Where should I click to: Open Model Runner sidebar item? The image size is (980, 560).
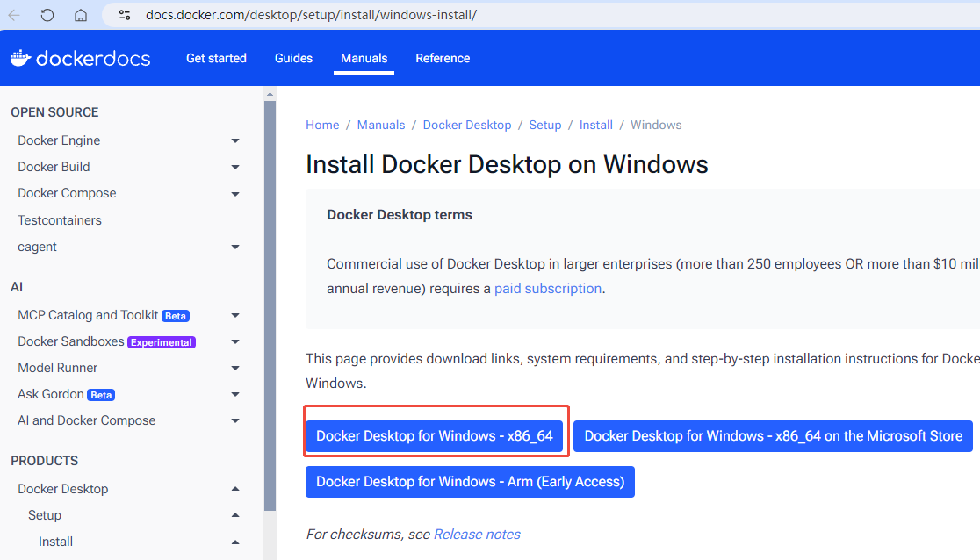pyautogui.click(x=57, y=368)
